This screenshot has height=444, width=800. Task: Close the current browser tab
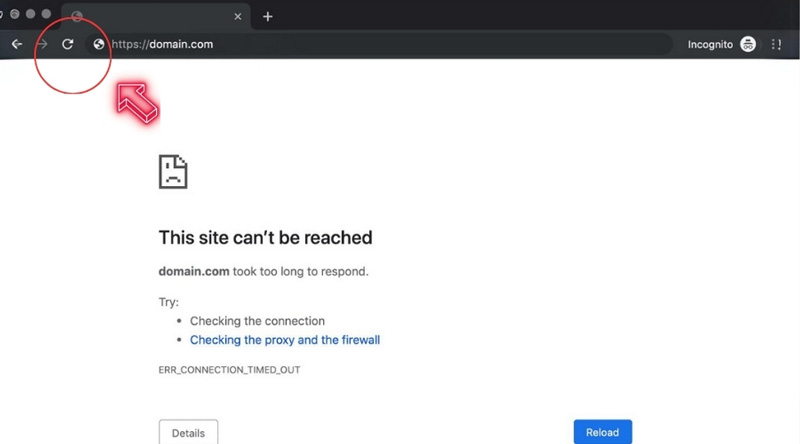coord(238,17)
